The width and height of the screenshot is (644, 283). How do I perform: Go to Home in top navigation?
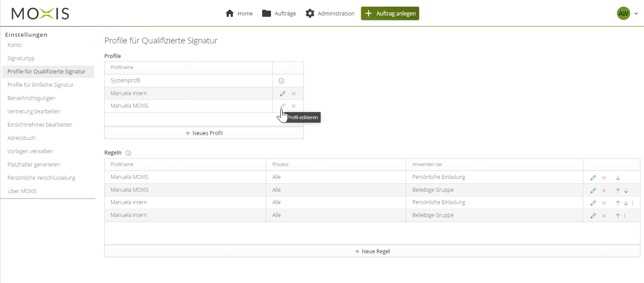[239, 13]
